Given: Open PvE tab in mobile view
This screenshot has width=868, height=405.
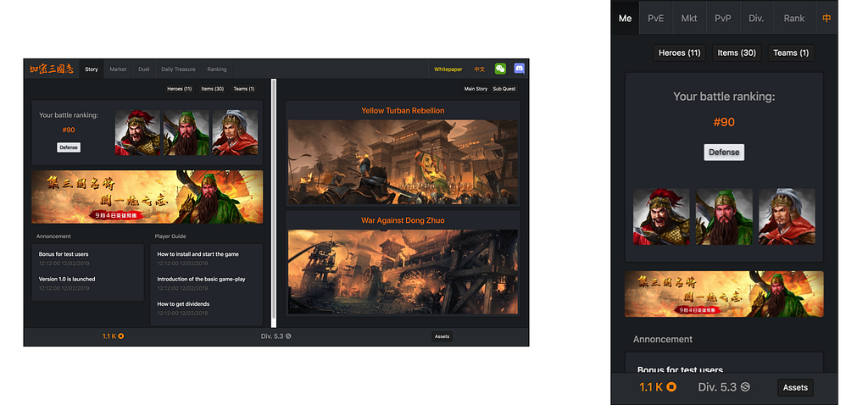Looking at the screenshot, I should tap(656, 19).
